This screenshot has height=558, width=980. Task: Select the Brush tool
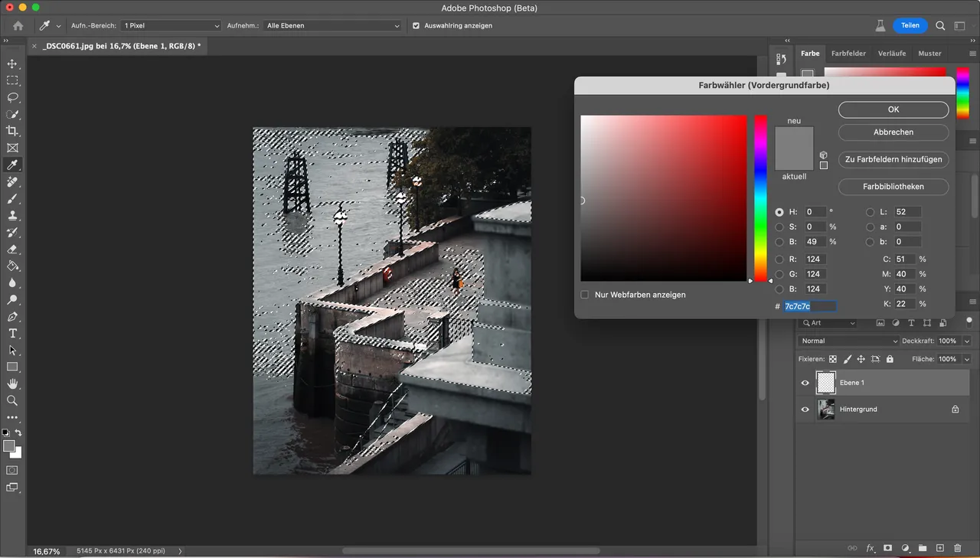pos(12,198)
